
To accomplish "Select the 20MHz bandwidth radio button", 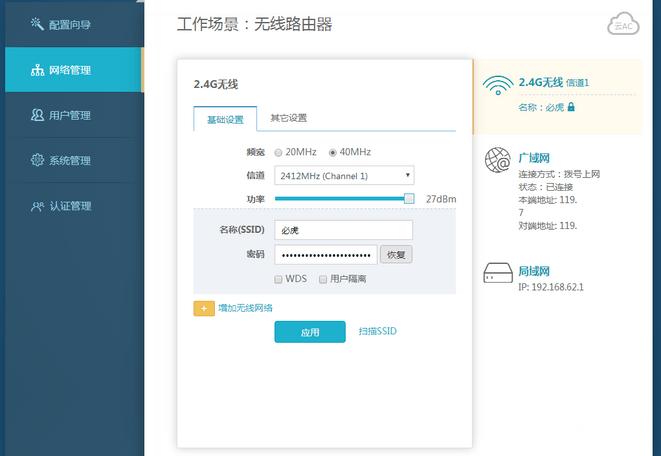I will point(278,153).
